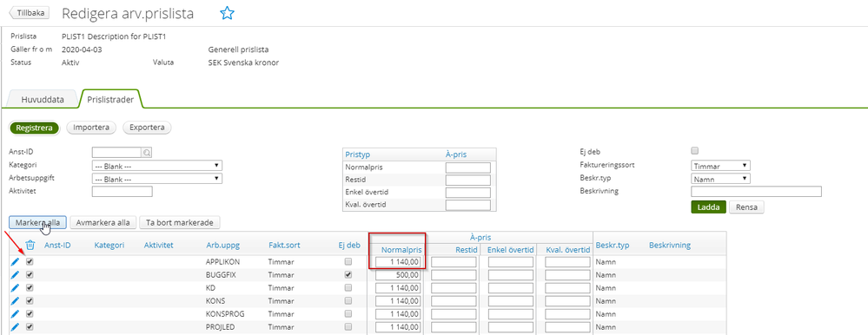Viewport: 868px width, 335px height.
Task: Mark page as favorite with star icon
Action: point(227,14)
